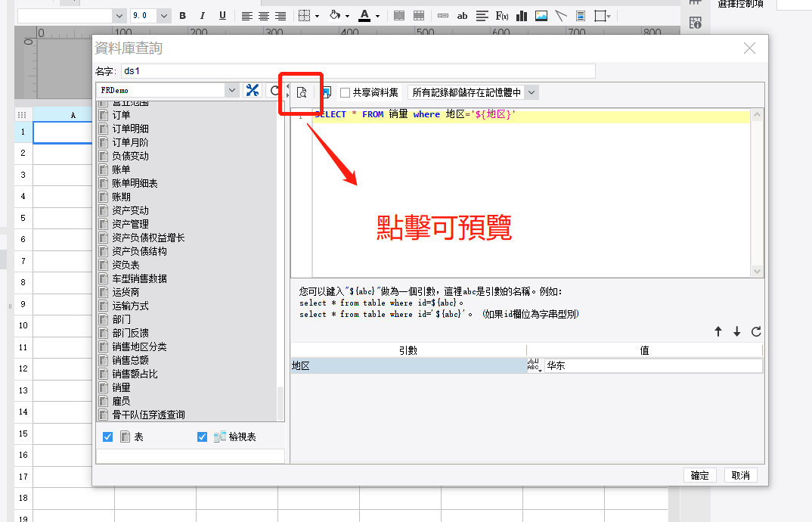Viewport: 812px width, 522px height.
Task: Click the 確定 button
Action: tap(699, 475)
